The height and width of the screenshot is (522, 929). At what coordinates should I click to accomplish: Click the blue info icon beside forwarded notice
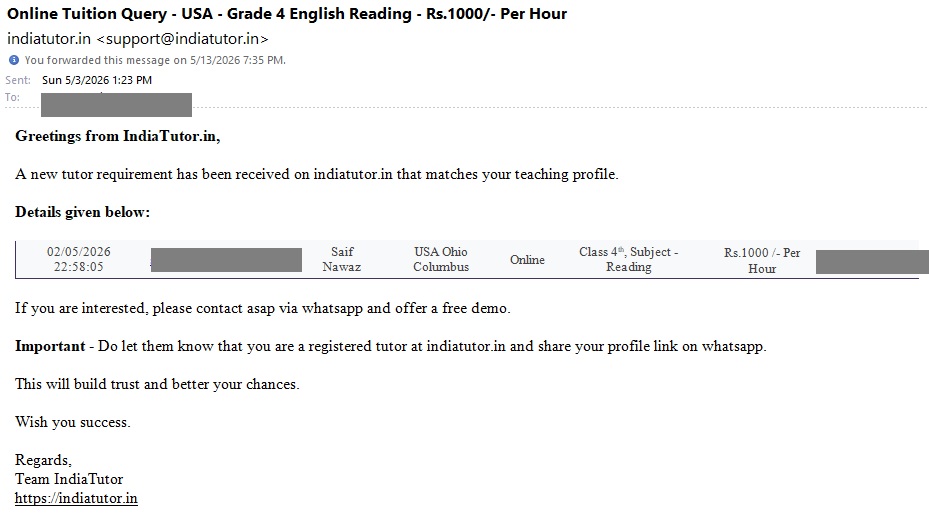click(x=14, y=60)
